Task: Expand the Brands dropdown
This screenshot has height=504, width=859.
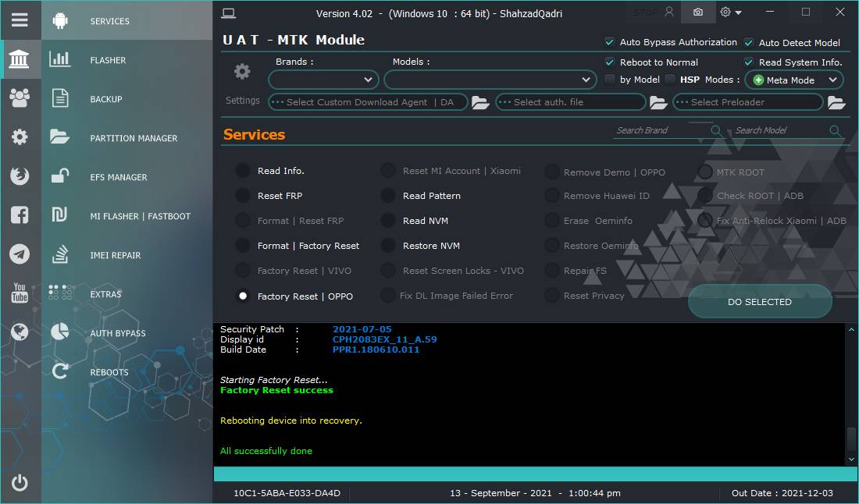Action: pos(323,80)
